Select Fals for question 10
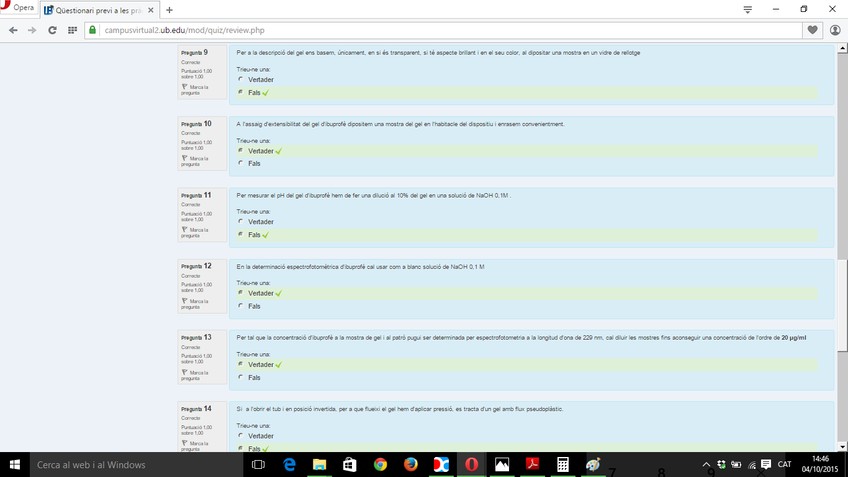The width and height of the screenshot is (848, 477). pos(241,163)
